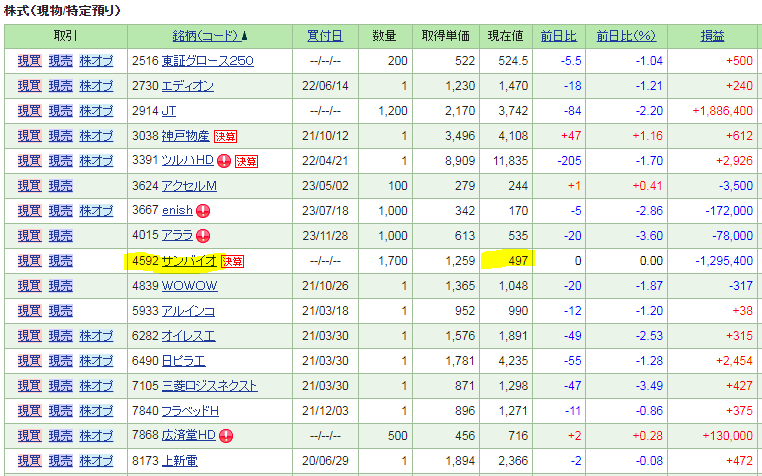The image size is (762, 476).
Task: Select サンバイオ loss value -1,295,400
Action: [724, 261]
